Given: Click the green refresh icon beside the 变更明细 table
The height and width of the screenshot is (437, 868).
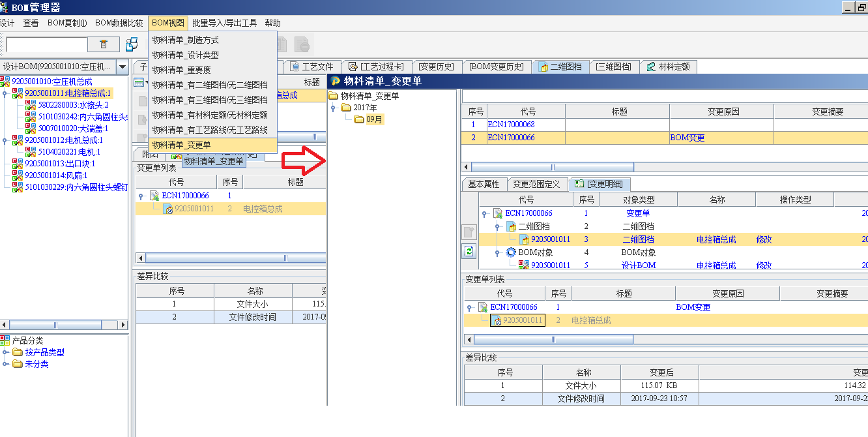Looking at the screenshot, I should (469, 251).
